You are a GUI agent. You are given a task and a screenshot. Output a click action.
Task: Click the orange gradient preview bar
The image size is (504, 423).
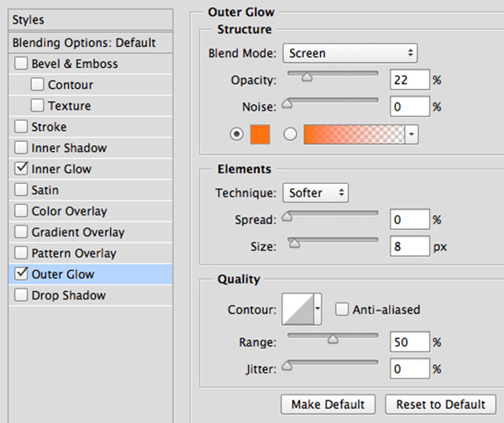pyautogui.click(x=354, y=134)
